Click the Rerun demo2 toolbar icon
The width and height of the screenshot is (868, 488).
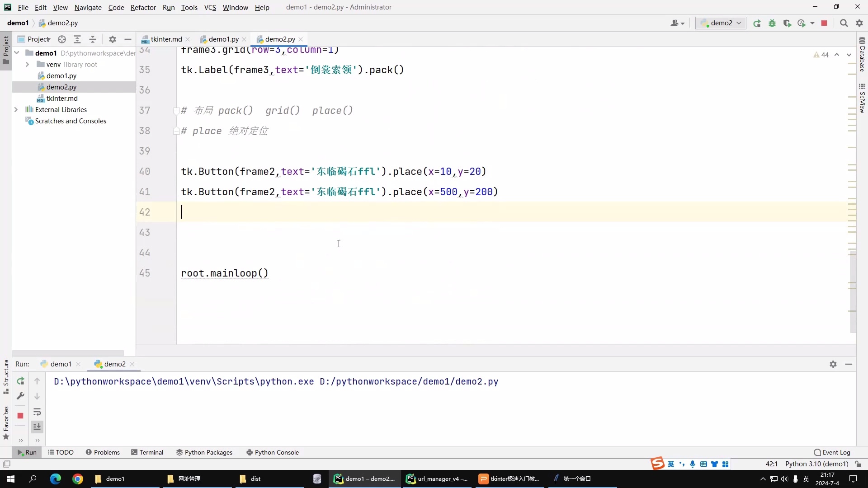[757, 23]
